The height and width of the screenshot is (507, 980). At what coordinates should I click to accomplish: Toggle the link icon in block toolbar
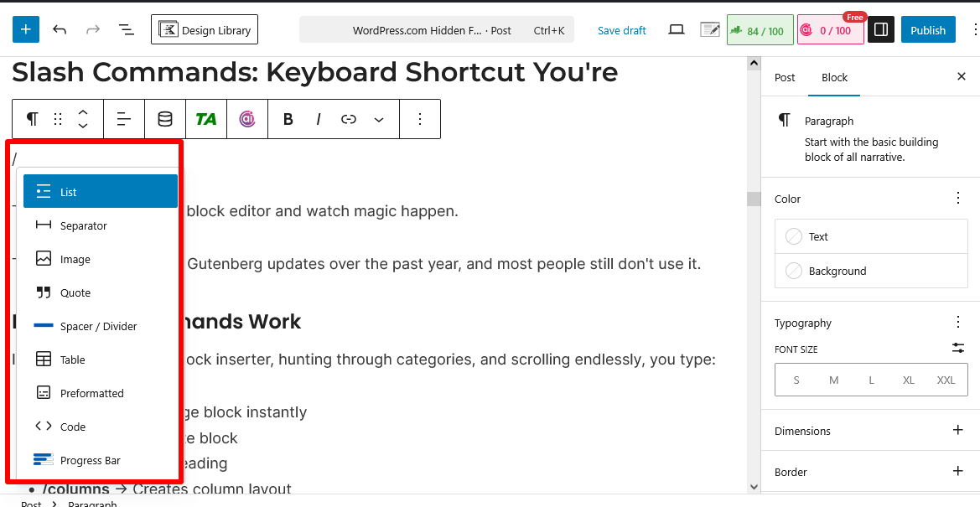click(348, 118)
